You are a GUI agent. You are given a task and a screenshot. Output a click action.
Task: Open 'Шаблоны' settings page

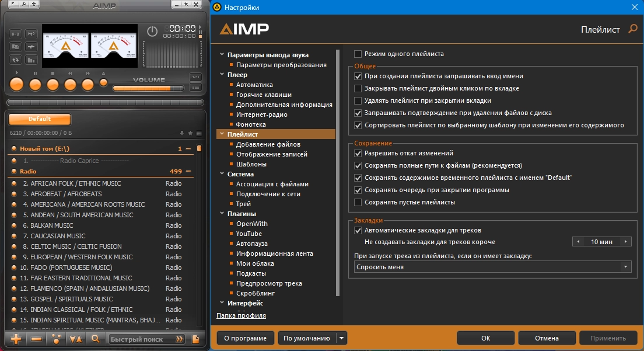click(251, 164)
